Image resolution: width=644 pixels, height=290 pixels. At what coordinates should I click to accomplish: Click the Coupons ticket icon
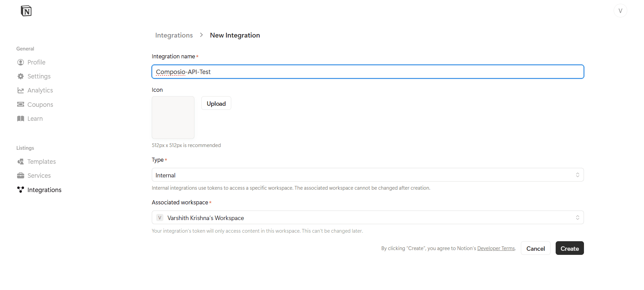coord(21,104)
